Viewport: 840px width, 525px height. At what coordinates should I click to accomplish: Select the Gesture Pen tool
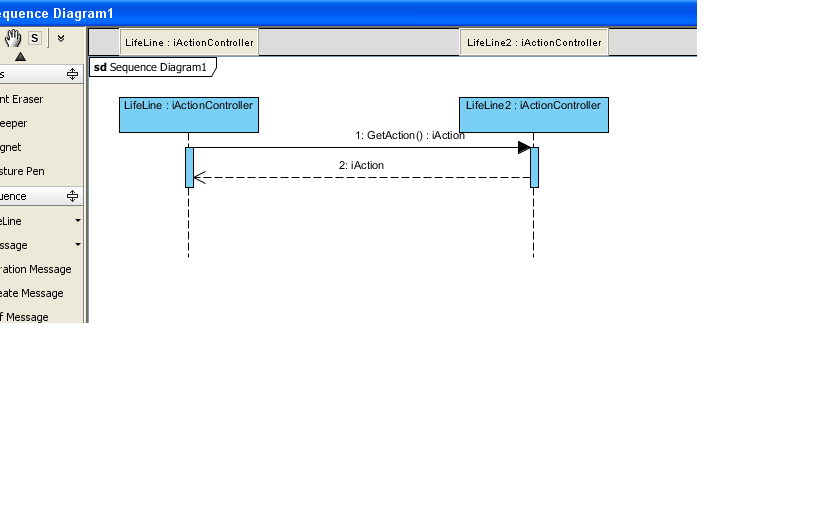[22, 171]
